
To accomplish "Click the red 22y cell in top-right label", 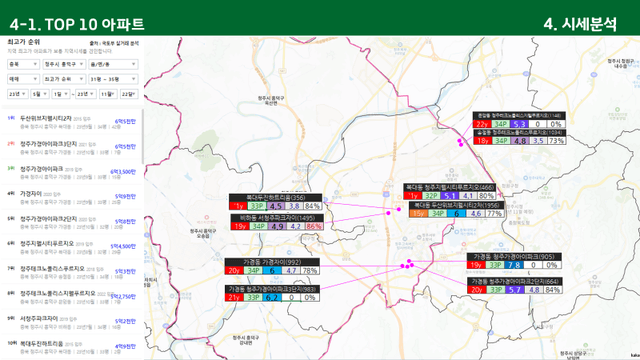I will coord(482,124).
